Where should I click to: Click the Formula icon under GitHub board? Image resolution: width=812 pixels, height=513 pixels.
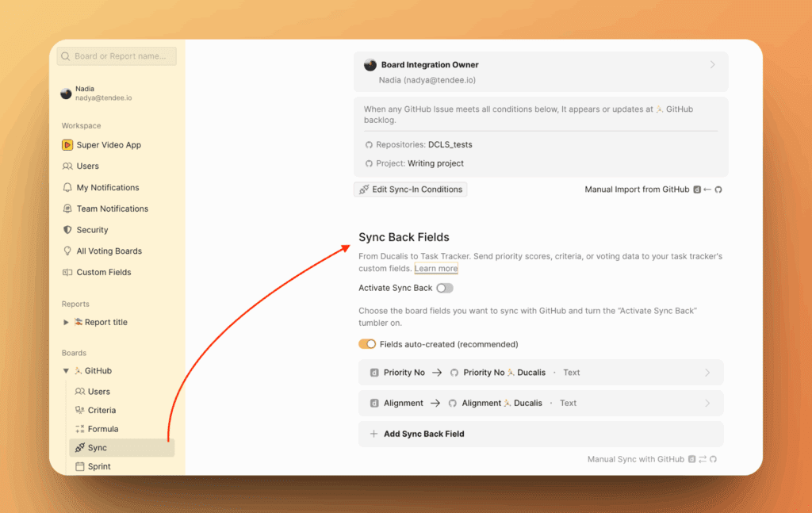click(79, 429)
